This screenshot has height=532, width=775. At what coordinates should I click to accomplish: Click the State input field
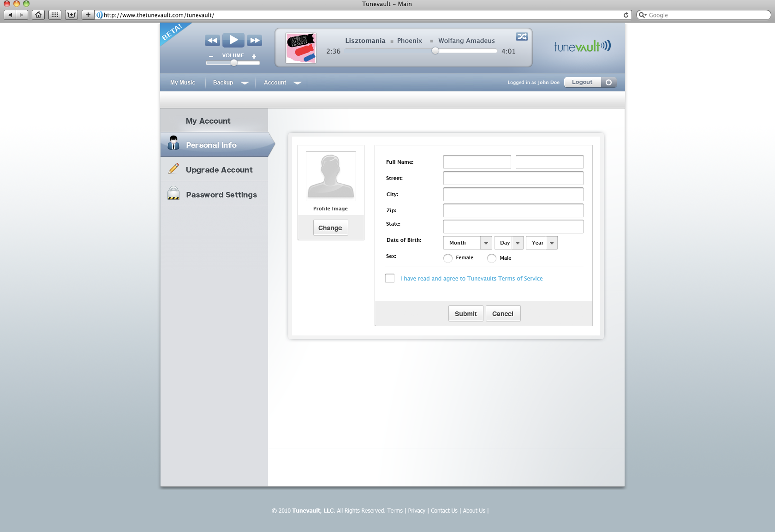point(513,227)
